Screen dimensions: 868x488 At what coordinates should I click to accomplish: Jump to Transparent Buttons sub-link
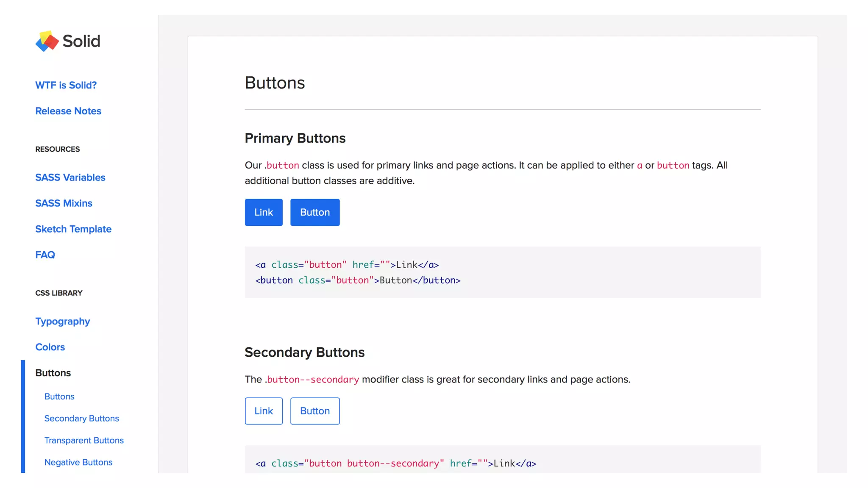(84, 441)
